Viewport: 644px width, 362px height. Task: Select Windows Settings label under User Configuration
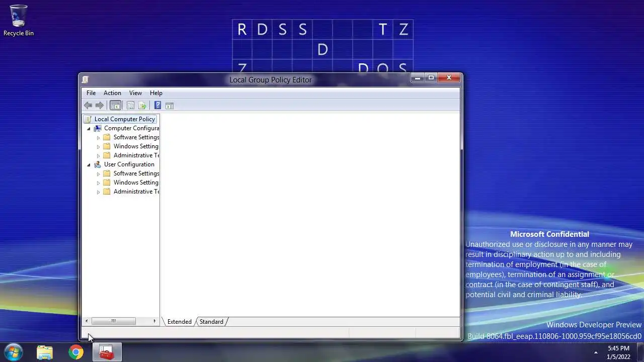[136, 183]
